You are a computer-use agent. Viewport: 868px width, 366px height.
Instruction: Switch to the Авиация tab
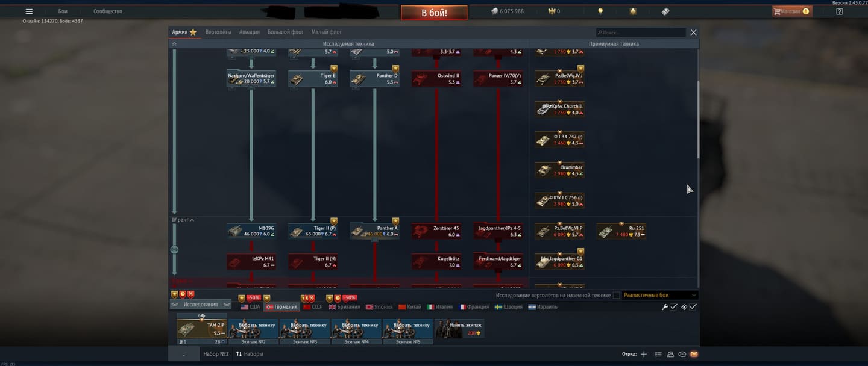(249, 32)
